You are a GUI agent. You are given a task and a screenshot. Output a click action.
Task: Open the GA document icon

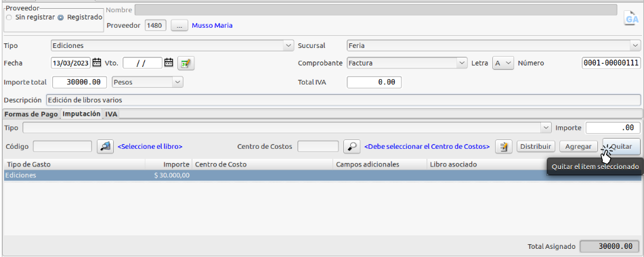coord(631,19)
